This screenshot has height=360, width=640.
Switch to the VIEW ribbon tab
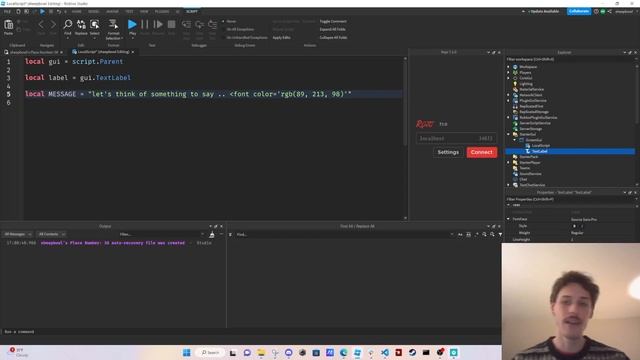pos(144,11)
